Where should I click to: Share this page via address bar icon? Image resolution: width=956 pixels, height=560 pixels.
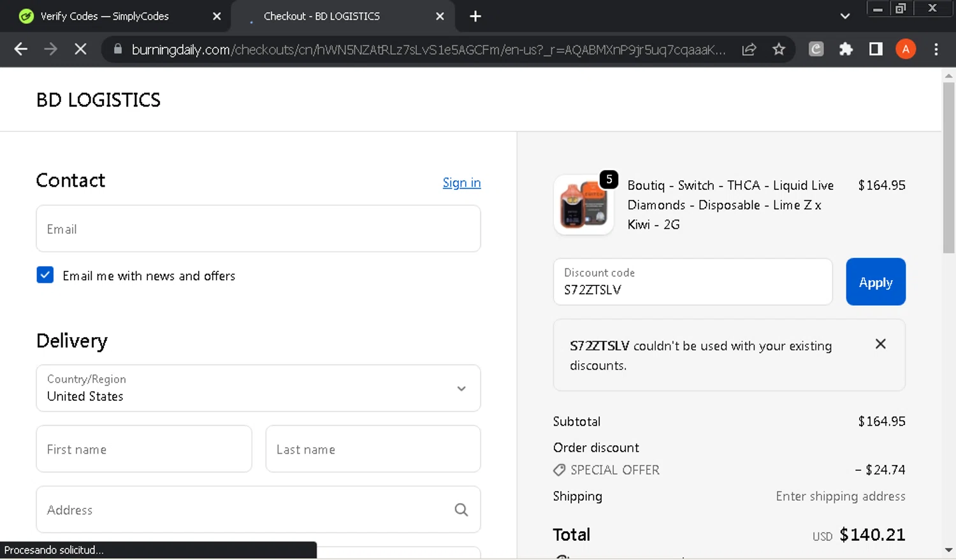749,49
